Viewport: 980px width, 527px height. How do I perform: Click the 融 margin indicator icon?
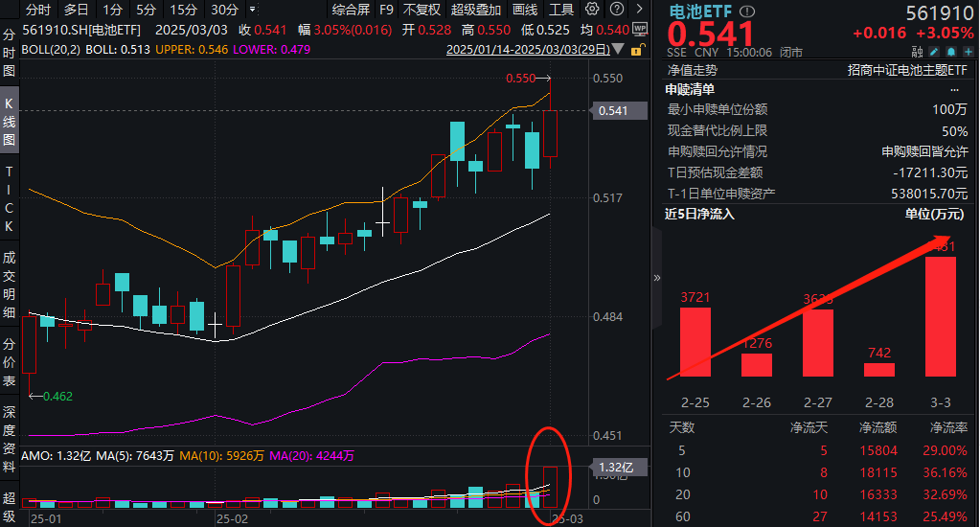[x=917, y=52]
